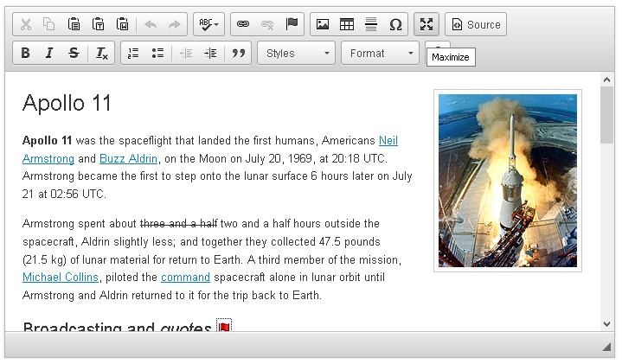The height and width of the screenshot is (364, 622).
Task: Follow the Michael Collins link
Action: coord(61,278)
